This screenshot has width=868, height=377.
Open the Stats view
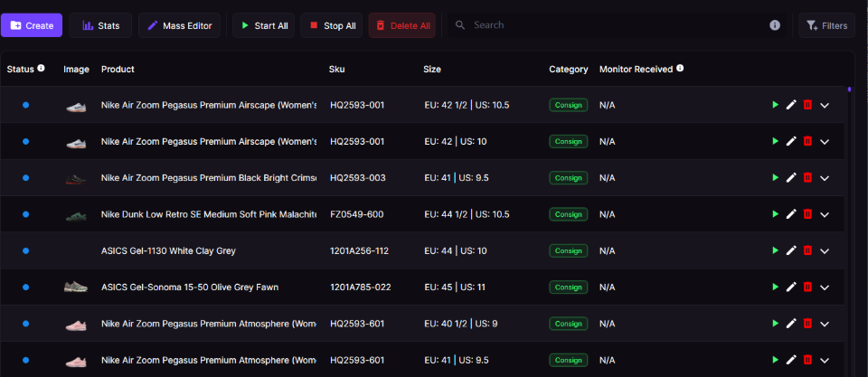click(100, 25)
